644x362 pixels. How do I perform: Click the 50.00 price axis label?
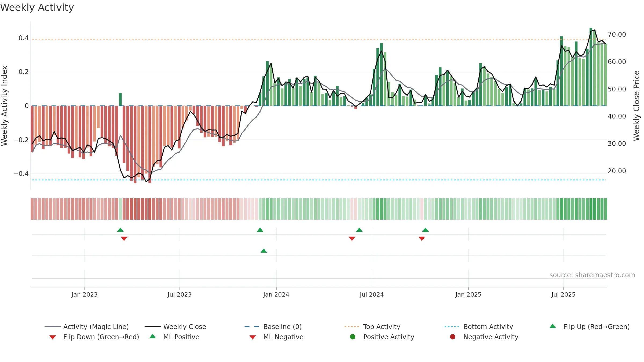pos(617,89)
